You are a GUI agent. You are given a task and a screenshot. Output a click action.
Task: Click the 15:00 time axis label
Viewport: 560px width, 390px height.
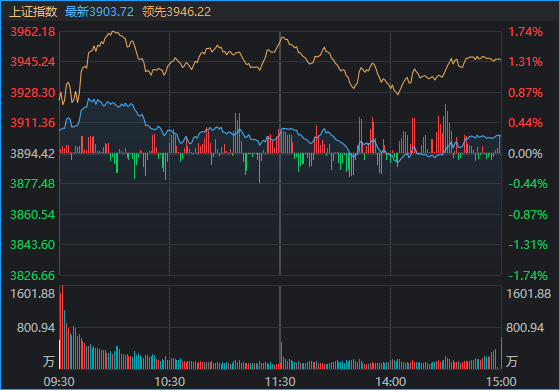[x=501, y=382]
